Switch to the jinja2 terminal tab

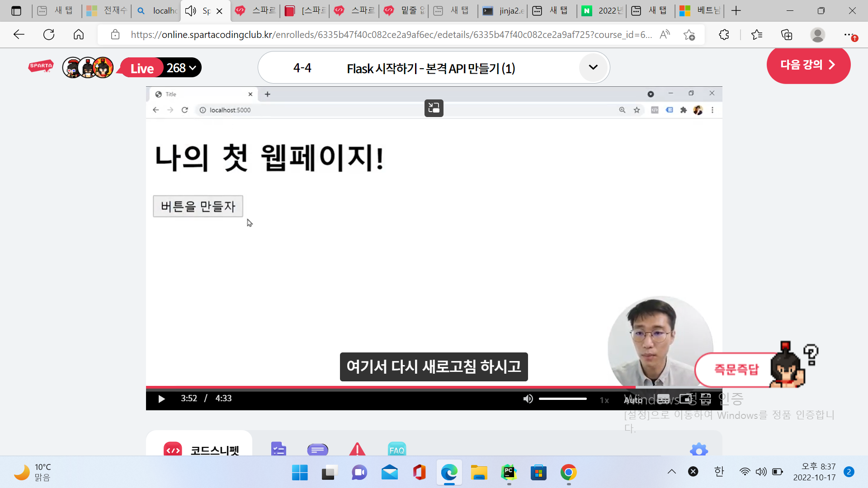click(502, 11)
